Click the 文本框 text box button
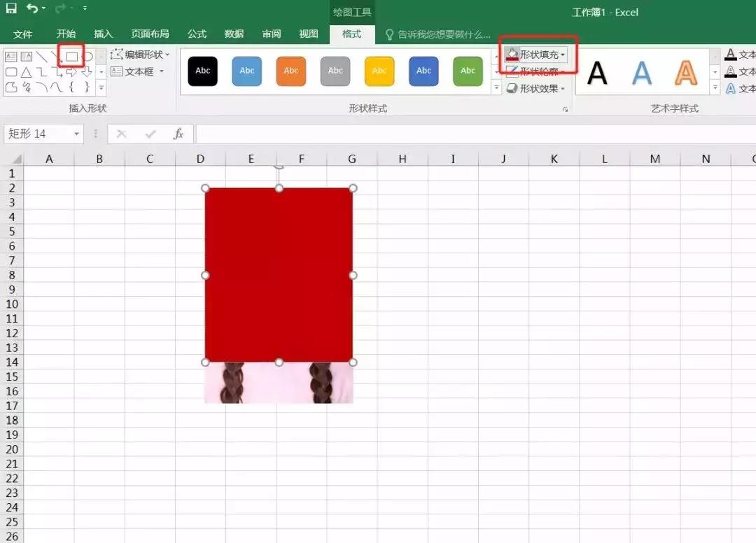This screenshot has height=543, width=756. point(138,71)
